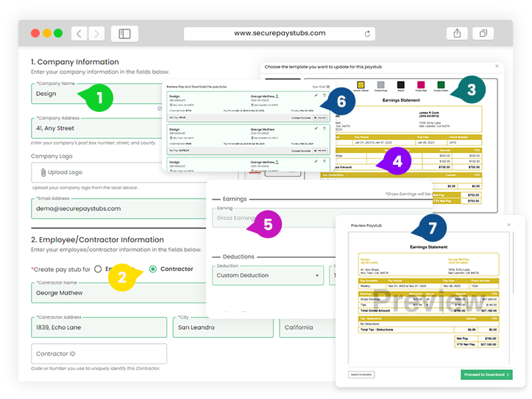Open the browser share icon
Image resolution: width=532 pixels, height=399 pixels.
(457, 33)
